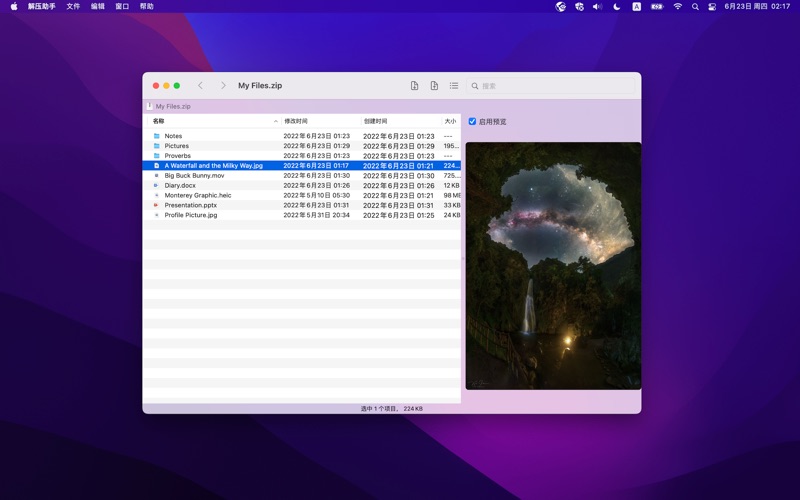
Task: Open Spotlight search in the menu bar
Action: tap(695, 7)
